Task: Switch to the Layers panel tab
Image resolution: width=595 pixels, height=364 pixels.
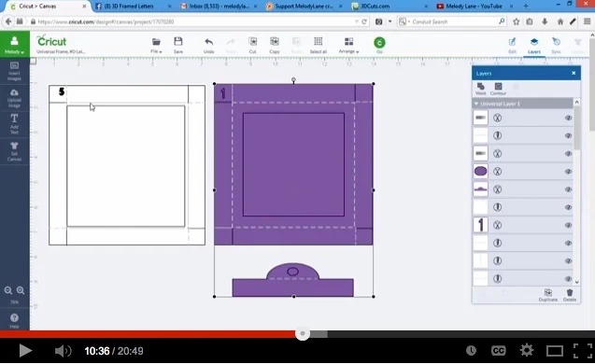Action: (534, 45)
